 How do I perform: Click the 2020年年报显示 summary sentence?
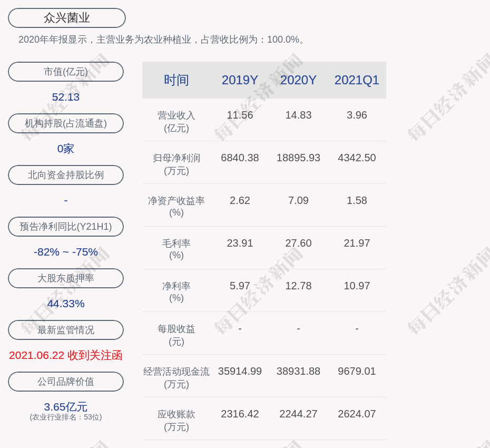(x=161, y=40)
